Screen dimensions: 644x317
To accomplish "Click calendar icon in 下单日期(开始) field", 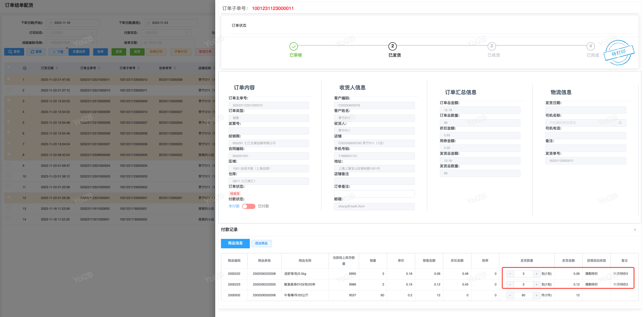I will [51, 23].
